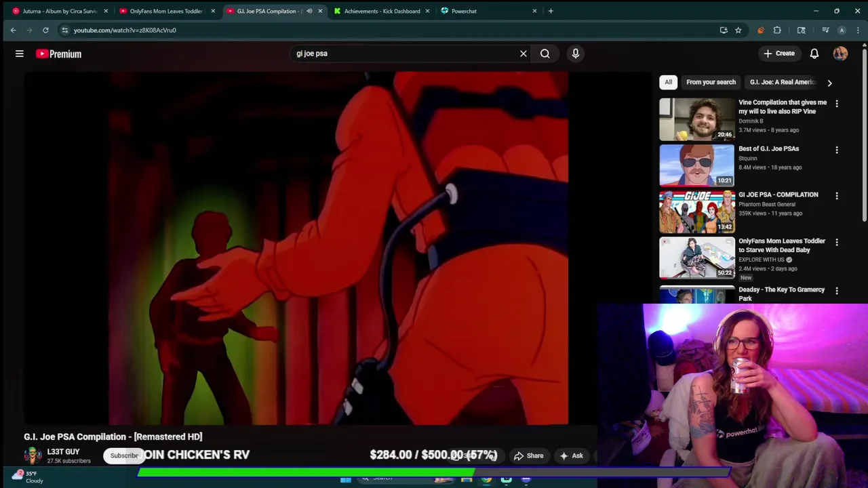Screen dimensions: 868x488
Task: Select the All filter chip
Action: 668,82
